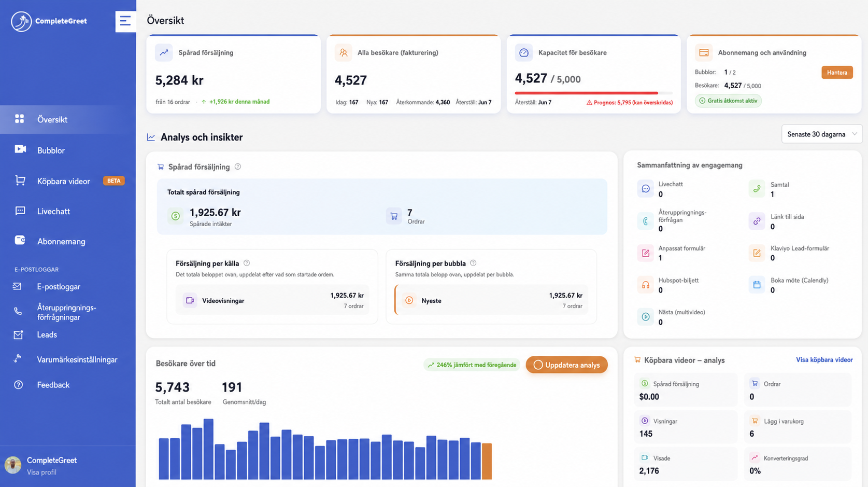
Task: Select the Nyeste bubble row
Action: coord(491,300)
